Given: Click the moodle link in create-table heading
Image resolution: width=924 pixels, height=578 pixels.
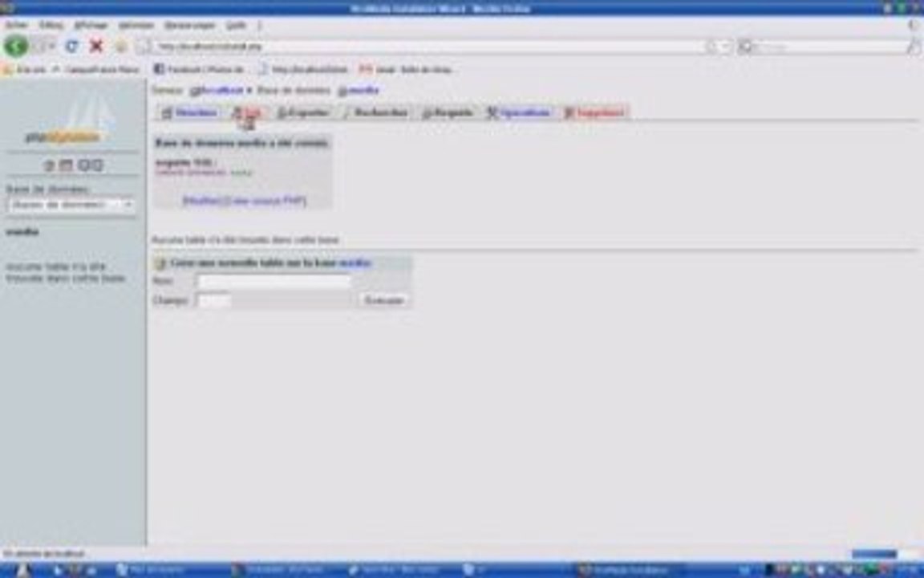Looking at the screenshot, I should click(x=355, y=263).
